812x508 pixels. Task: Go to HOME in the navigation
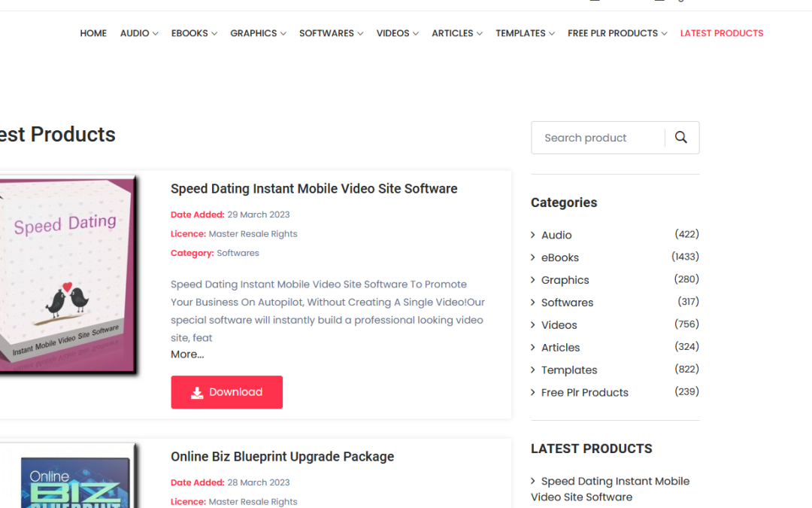pyautogui.click(x=93, y=33)
